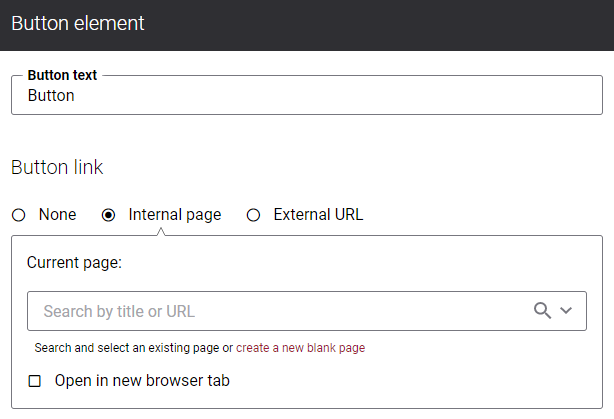Click the Search and select helper text

[134, 348]
